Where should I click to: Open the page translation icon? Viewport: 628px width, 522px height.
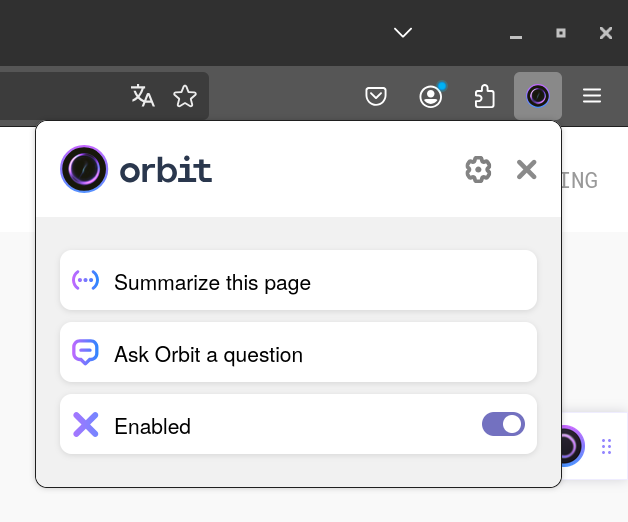click(x=143, y=96)
